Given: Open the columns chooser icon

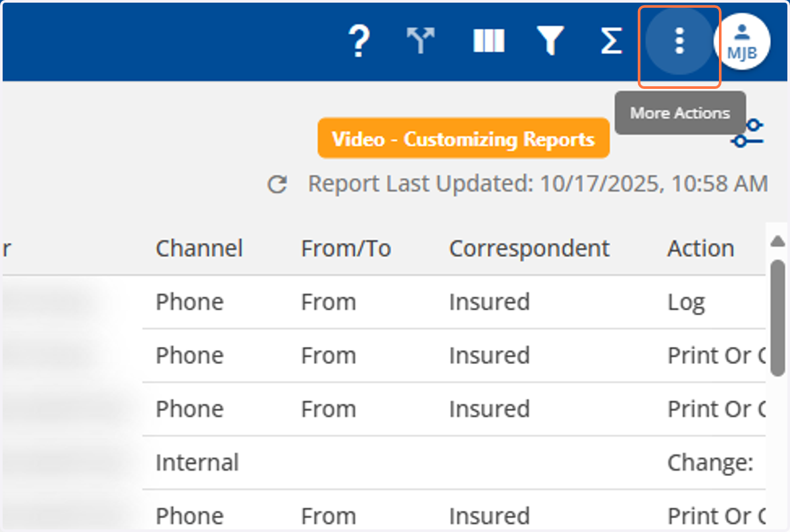Looking at the screenshot, I should point(489,41).
